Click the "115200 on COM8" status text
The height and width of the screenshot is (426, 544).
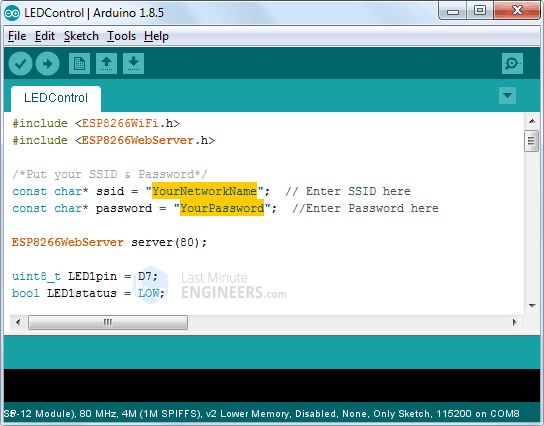478,414
